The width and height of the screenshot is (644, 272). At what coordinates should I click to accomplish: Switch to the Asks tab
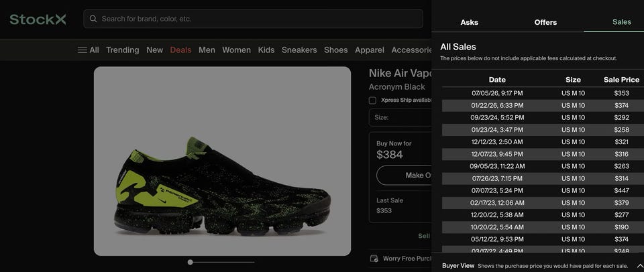click(x=469, y=22)
